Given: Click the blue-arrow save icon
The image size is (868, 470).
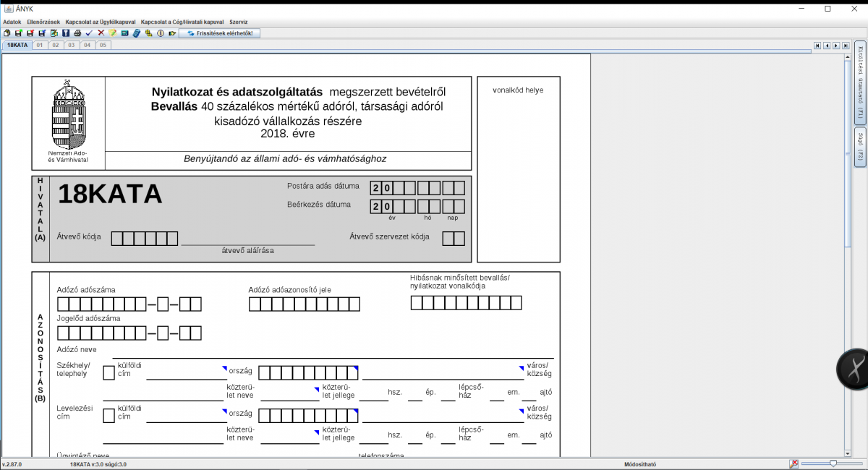Looking at the screenshot, I should 42,33.
